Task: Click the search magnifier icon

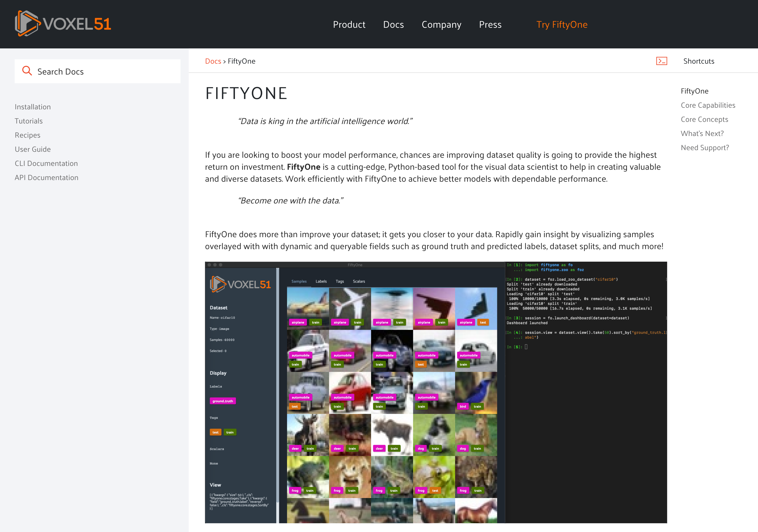Action: click(x=27, y=71)
